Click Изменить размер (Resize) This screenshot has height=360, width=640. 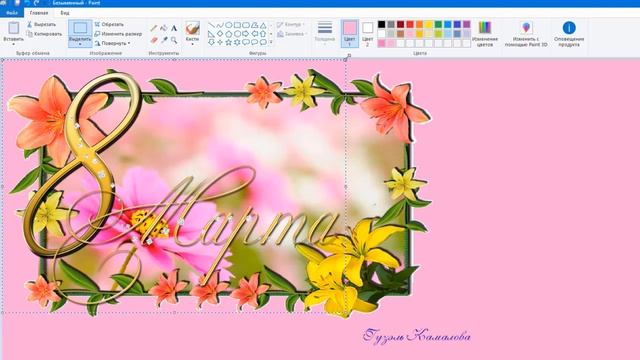click(x=118, y=34)
